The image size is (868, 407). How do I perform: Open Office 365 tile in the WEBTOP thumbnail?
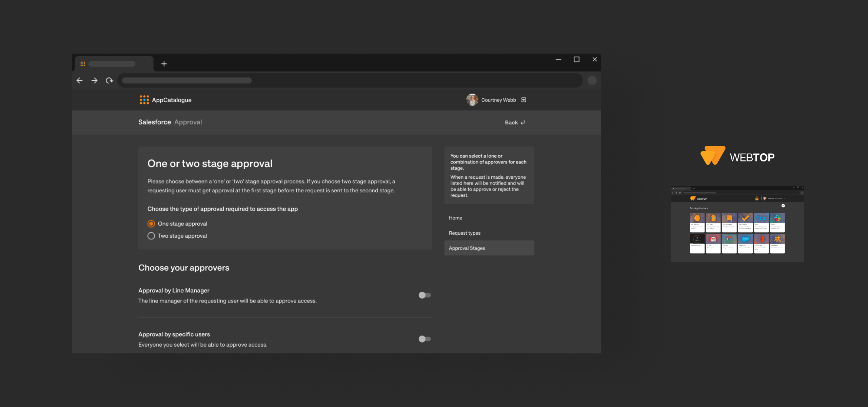761,244
